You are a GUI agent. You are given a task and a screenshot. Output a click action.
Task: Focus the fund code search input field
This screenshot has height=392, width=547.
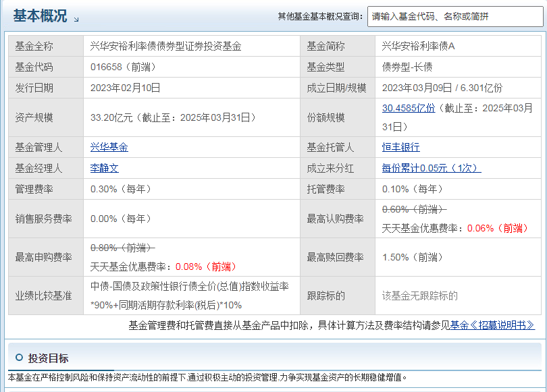[x=455, y=16]
